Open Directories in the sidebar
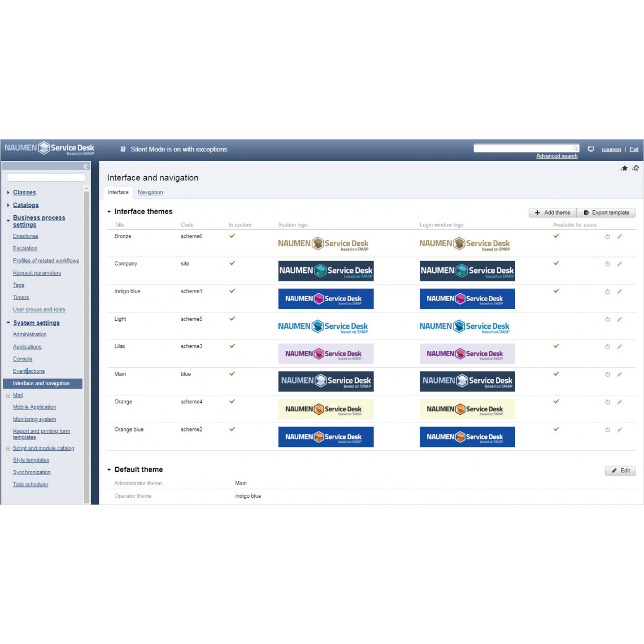Screen dimensions: 644x644 (25, 236)
